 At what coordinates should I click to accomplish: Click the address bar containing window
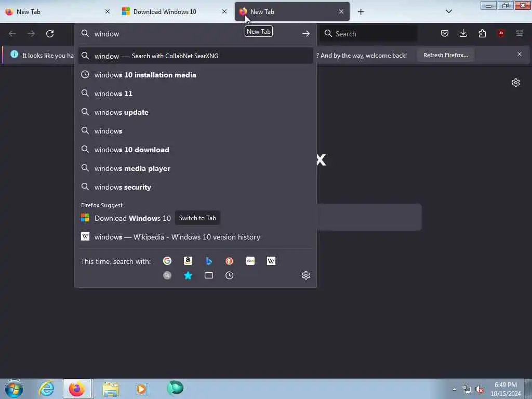pyautogui.click(x=195, y=34)
